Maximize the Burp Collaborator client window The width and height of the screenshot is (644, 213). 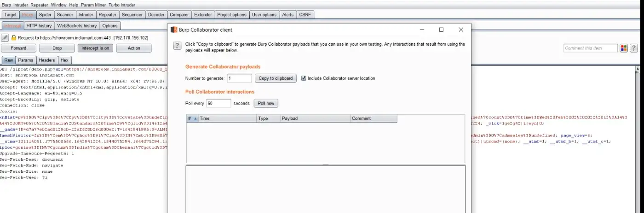coord(441,30)
